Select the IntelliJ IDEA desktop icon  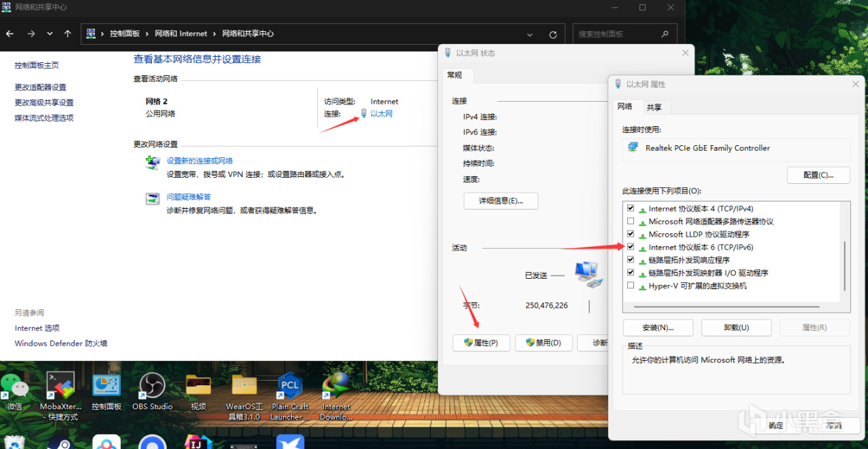(x=198, y=442)
